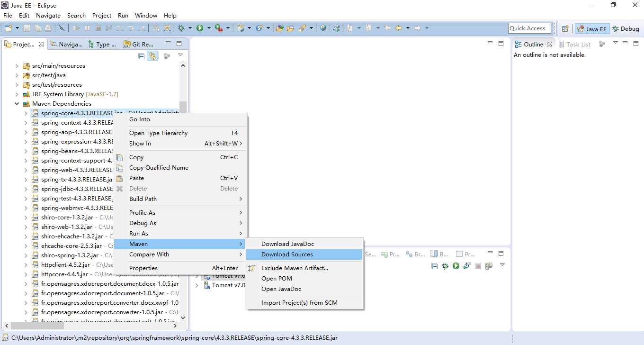Click the New wizard icon in toolbar

pyautogui.click(x=8, y=28)
